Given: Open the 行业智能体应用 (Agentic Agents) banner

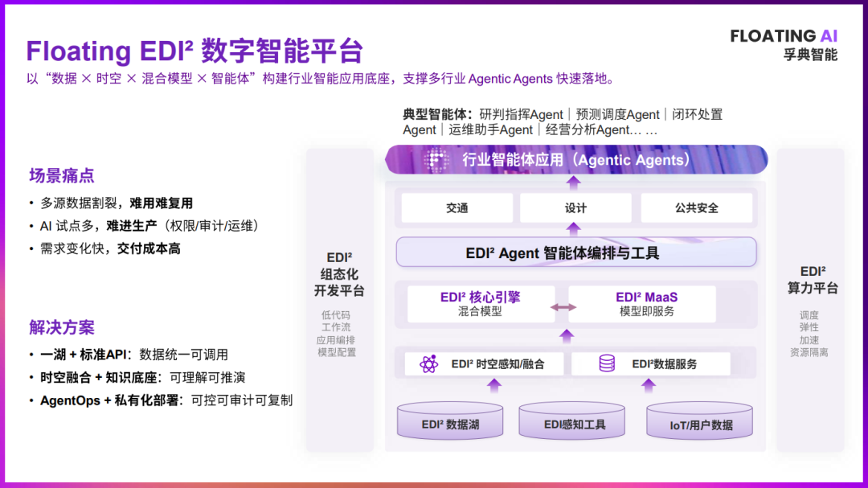Looking at the screenshot, I should (x=577, y=159).
